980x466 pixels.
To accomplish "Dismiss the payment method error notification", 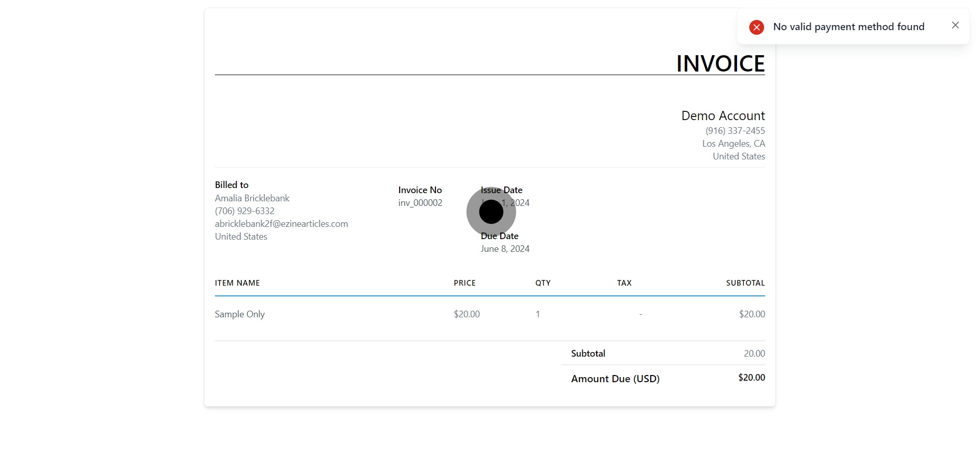I will tap(955, 26).
